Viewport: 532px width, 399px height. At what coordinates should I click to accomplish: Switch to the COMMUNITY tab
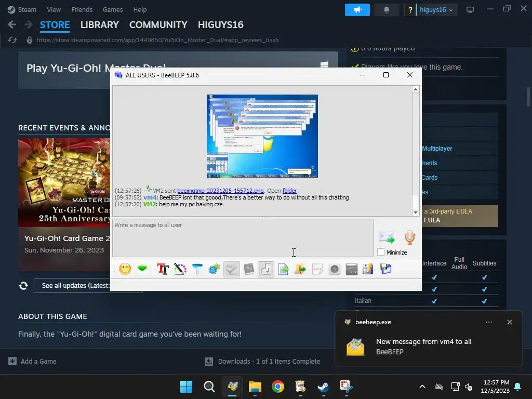(158, 25)
